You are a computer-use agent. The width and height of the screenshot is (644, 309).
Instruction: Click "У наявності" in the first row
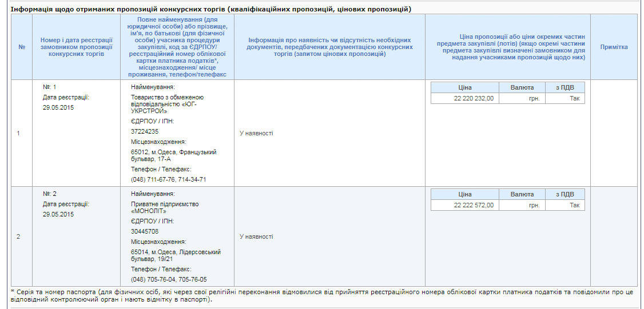tap(256, 133)
